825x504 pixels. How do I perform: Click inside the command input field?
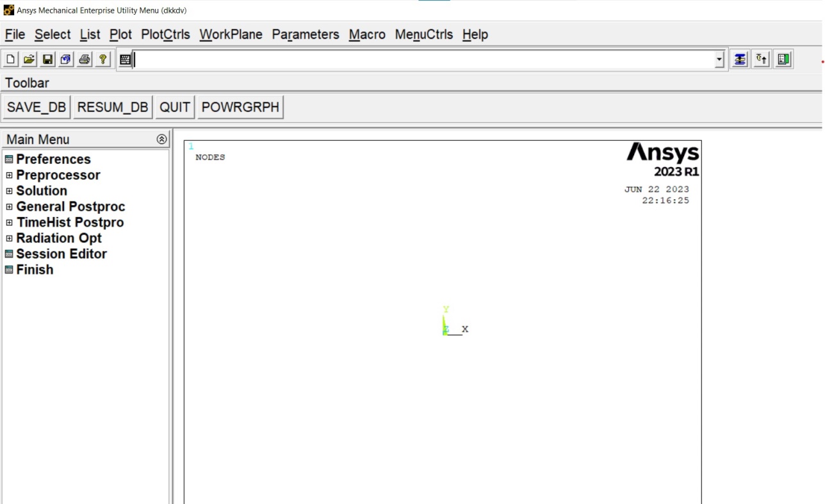[x=423, y=60]
